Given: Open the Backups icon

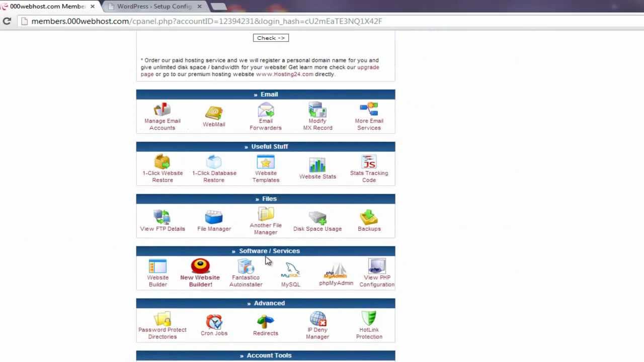Looking at the screenshot, I should point(369,217).
